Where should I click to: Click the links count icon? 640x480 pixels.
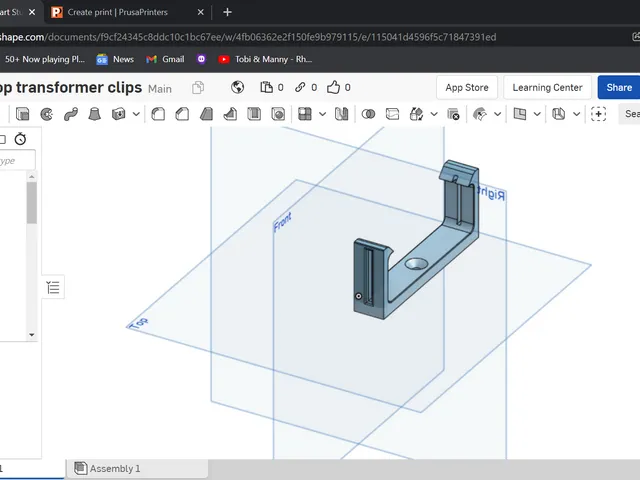tap(300, 87)
